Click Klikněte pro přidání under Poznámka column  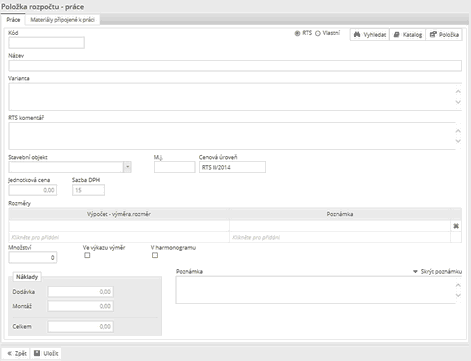tap(256, 237)
